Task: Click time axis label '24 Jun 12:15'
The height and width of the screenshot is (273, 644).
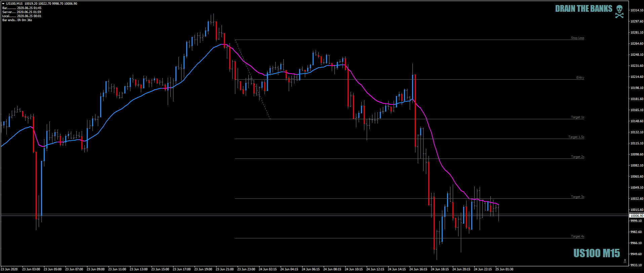Action: [375, 269]
